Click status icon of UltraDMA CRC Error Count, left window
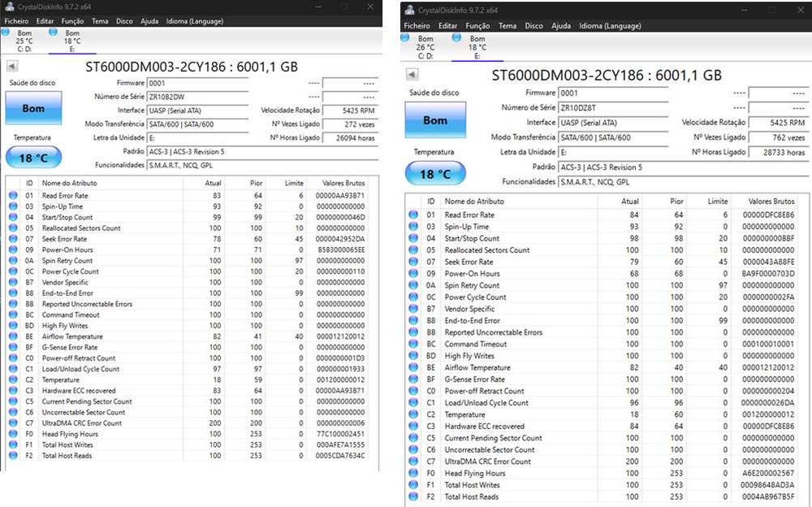812x507 pixels. [x=13, y=423]
